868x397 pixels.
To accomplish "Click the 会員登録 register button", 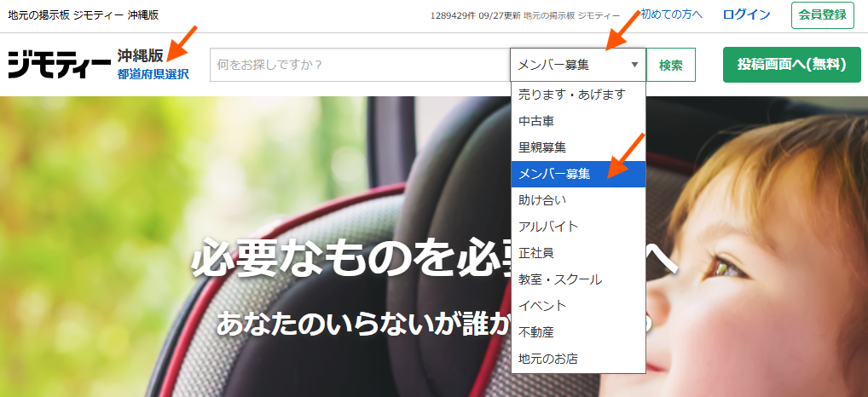I will [822, 15].
